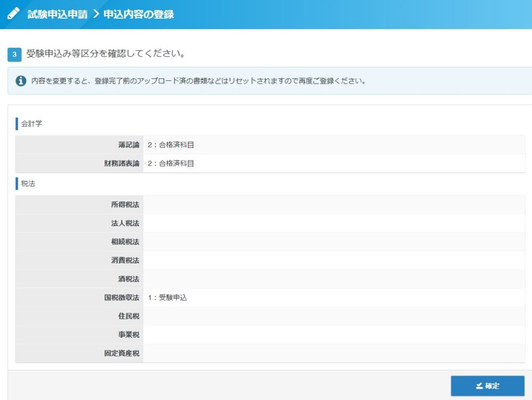
Task: Click the step 3 number badge
Action: pos(15,54)
